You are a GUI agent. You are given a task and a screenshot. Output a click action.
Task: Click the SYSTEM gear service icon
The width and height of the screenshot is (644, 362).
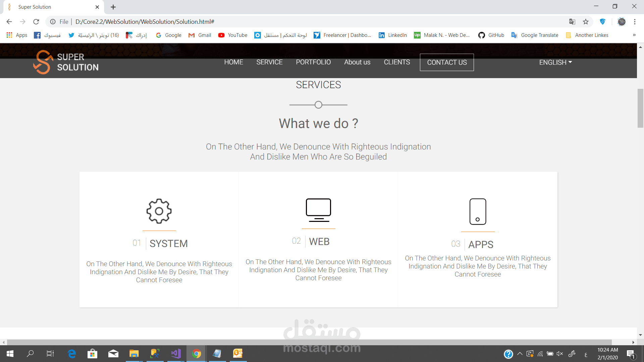[159, 211]
